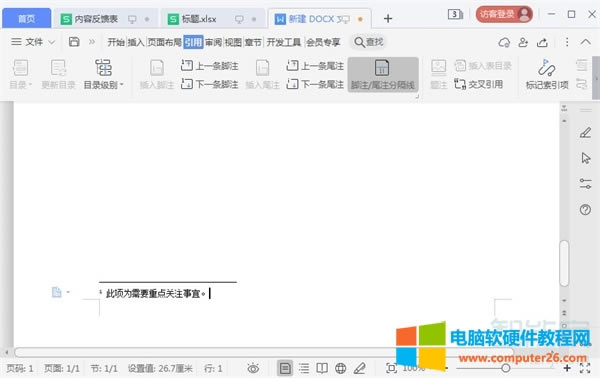Click 插入表目录 button
Screen dimensions: 600x378
point(483,66)
